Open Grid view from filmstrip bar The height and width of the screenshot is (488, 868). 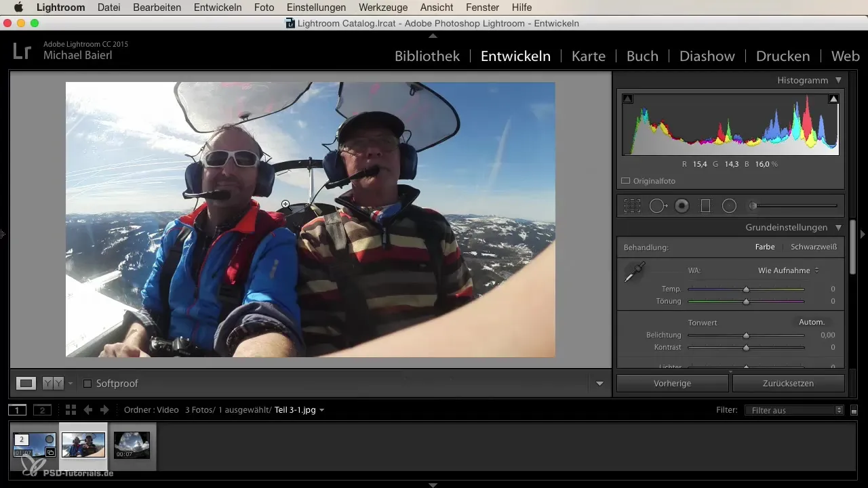coord(71,410)
